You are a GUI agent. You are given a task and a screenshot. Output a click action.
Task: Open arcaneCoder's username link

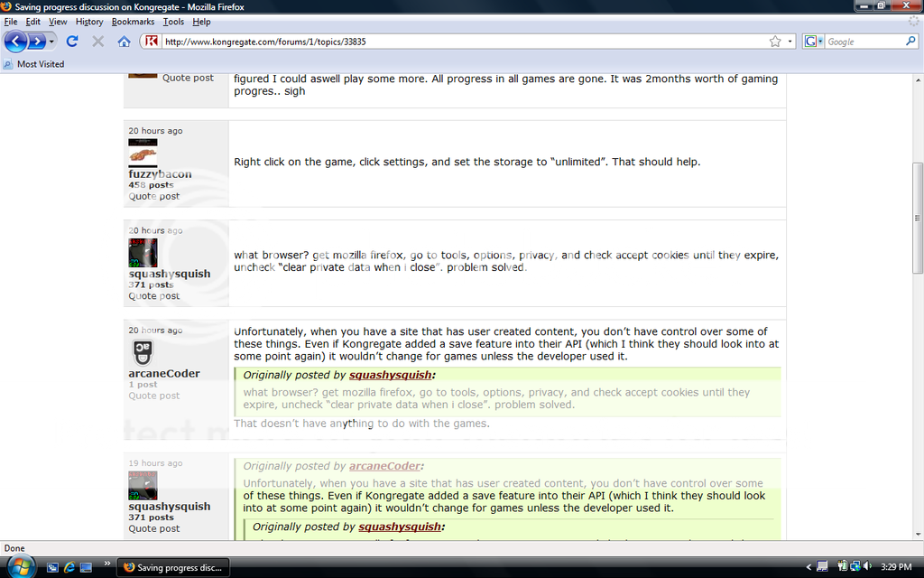point(164,373)
